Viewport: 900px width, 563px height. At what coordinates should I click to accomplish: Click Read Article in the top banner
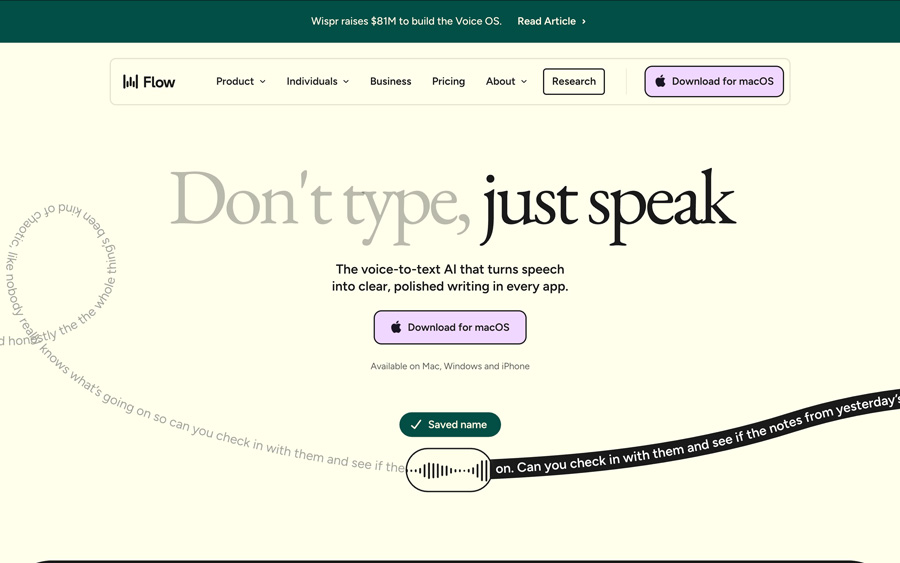546,21
